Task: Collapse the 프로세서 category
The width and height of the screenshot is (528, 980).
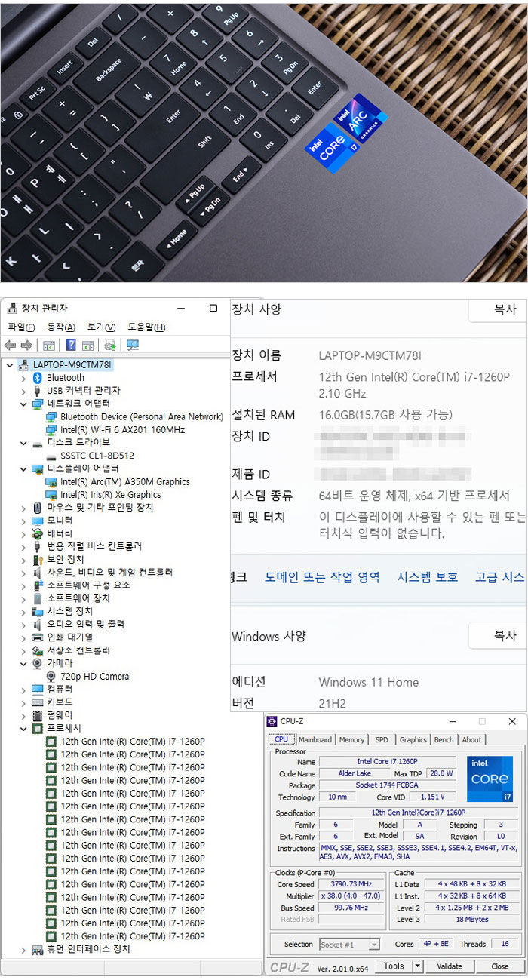Action: tap(23, 729)
